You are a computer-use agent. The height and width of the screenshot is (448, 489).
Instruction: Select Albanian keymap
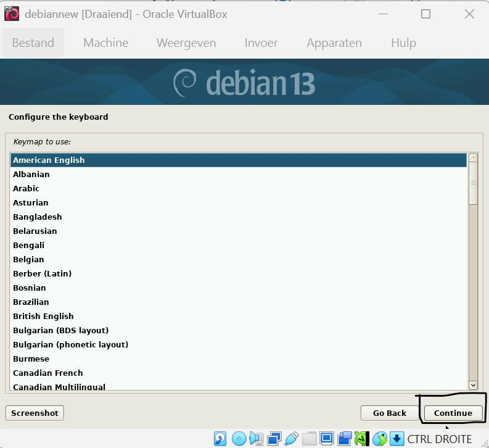coord(239,174)
